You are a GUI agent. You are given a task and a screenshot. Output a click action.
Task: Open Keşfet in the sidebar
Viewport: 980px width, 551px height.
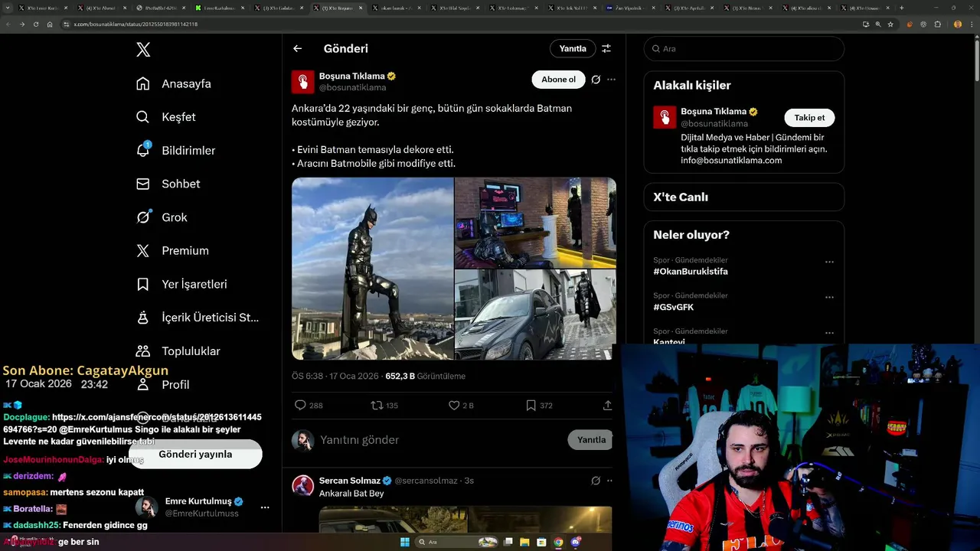pos(165,117)
